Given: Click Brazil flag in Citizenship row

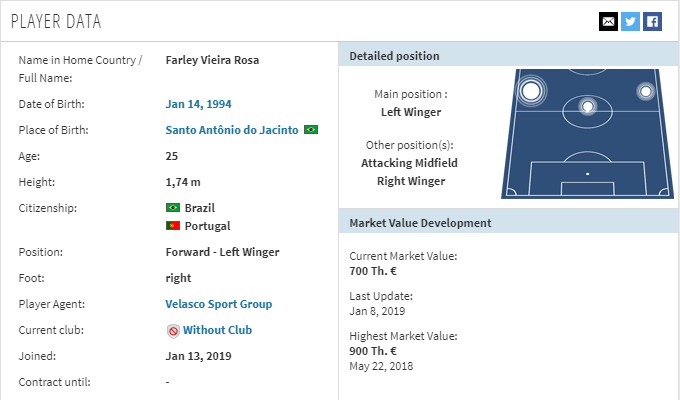Looking at the screenshot, I should click(173, 208).
